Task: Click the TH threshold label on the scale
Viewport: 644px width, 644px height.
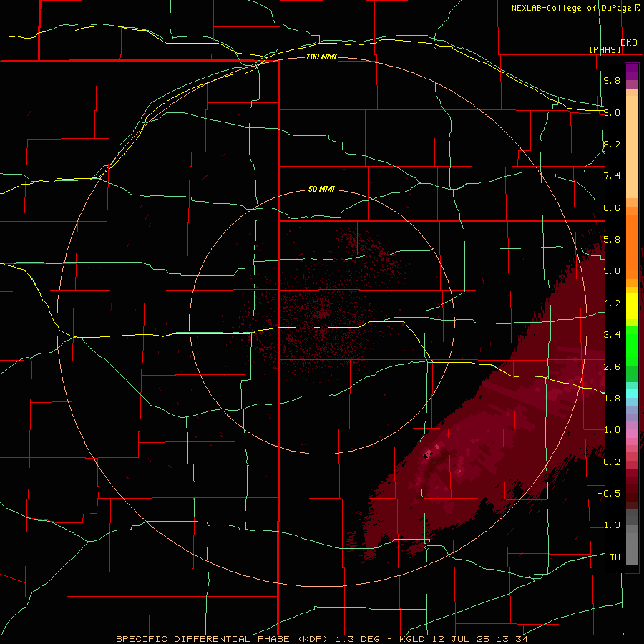Action: 615,557
